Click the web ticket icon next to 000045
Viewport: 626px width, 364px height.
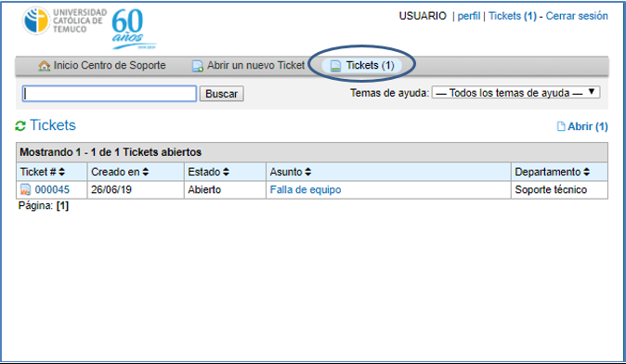[26, 189]
